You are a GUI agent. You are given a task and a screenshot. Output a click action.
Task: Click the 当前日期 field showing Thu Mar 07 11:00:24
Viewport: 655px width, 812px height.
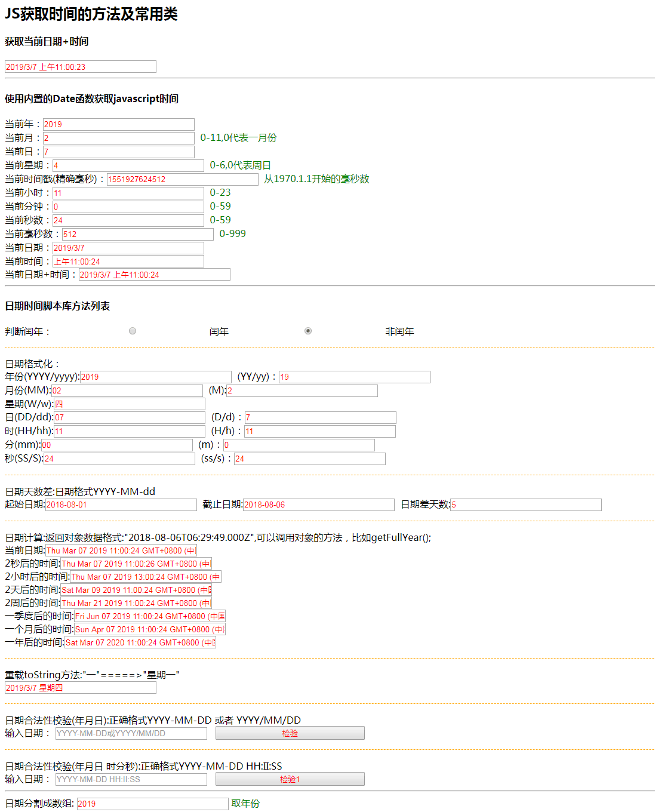pyautogui.click(x=121, y=550)
